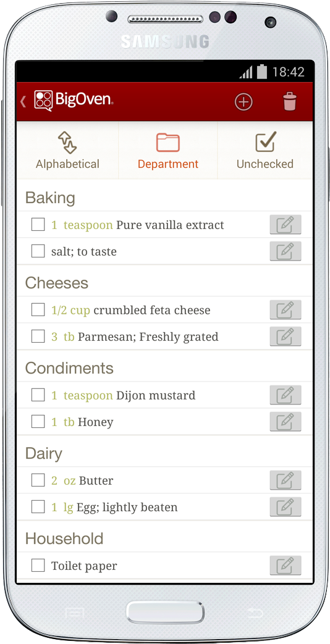Edit the Honey entry
This screenshot has width=330, height=644.
(x=286, y=422)
